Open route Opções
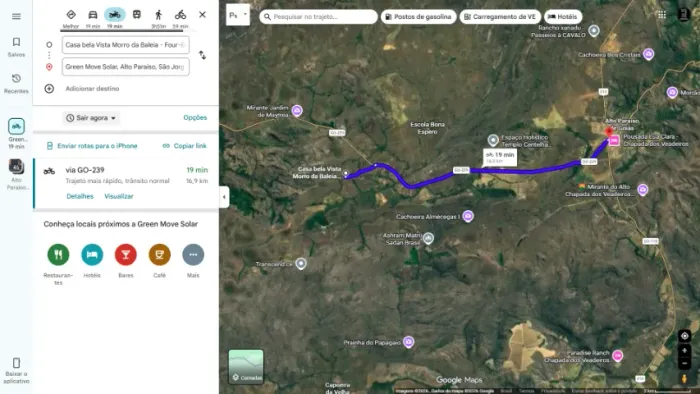700x394 pixels. 195,117
